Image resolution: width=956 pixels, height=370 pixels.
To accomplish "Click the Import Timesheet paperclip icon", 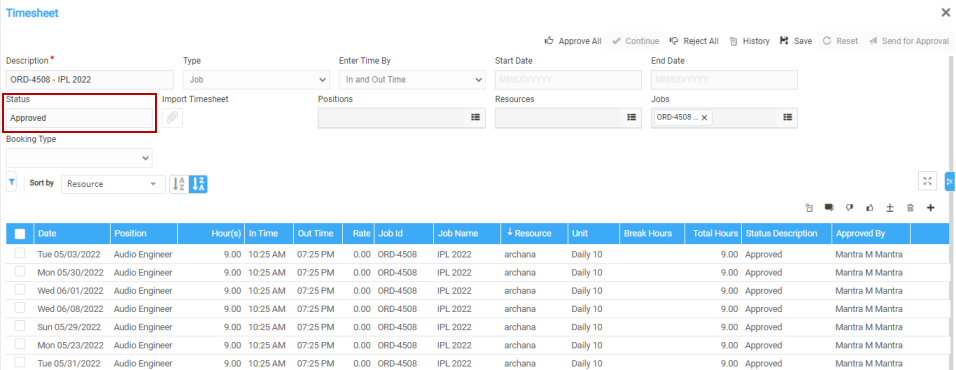I will click(x=172, y=118).
